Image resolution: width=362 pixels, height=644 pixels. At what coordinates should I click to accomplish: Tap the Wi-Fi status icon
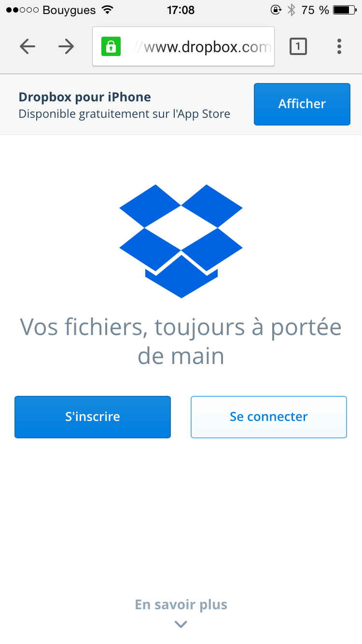click(108, 10)
